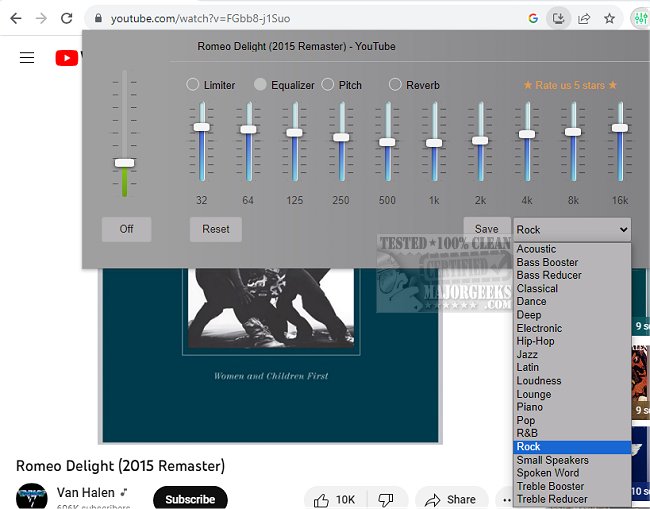Click the 64 Hz band slider handle
The image size is (650, 509).
248,129
